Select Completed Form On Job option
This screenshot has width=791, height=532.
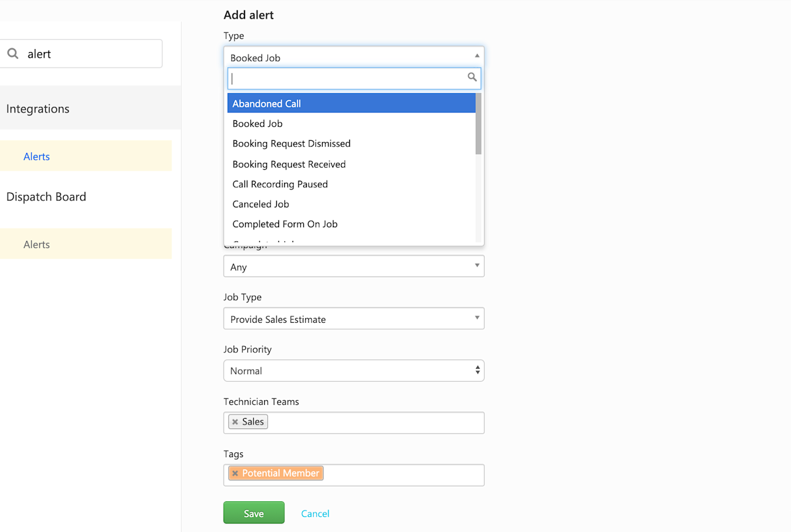(x=285, y=224)
